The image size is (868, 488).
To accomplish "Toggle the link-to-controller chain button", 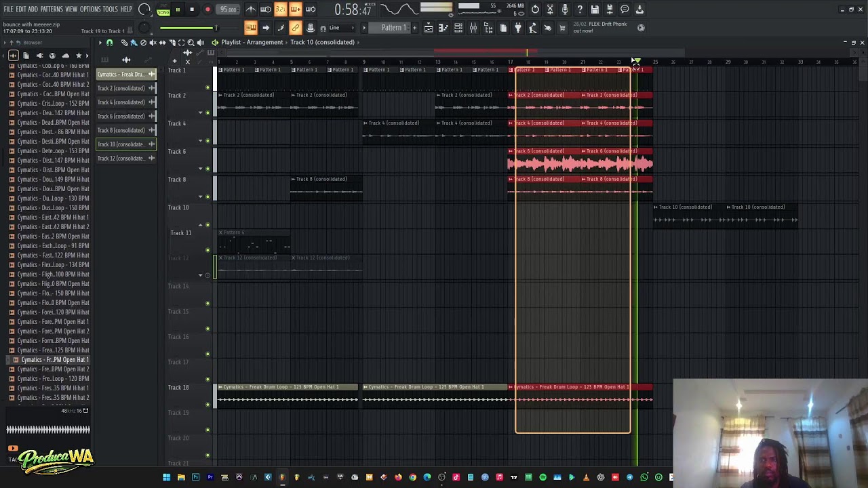I will 296,28.
